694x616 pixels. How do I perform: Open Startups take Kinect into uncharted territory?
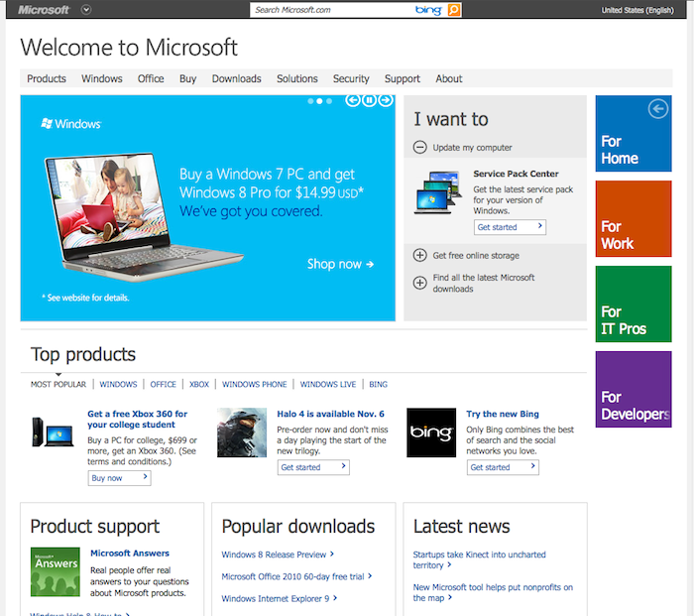click(x=479, y=559)
